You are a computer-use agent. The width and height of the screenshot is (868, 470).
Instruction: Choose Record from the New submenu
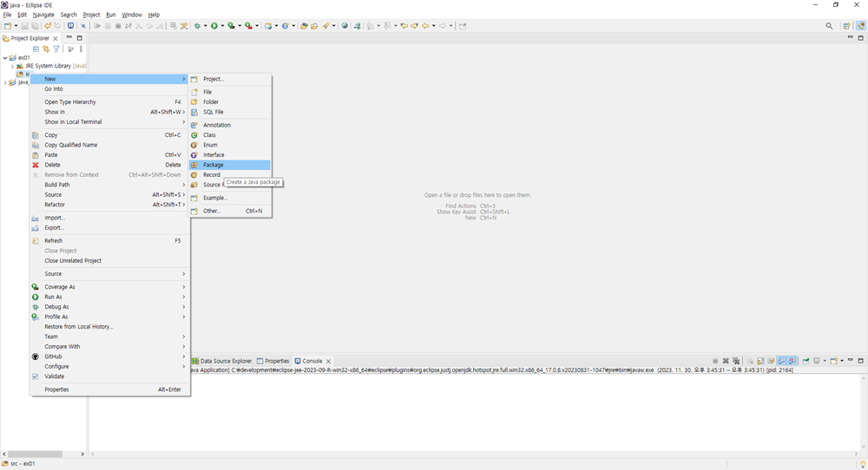(229, 174)
